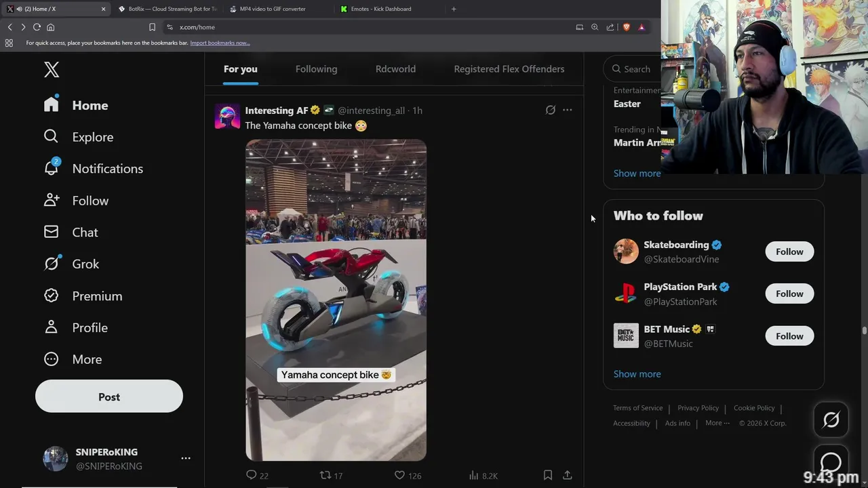This screenshot has height=488, width=868.
Task: Open Interesting AF profile avatar
Action: tap(227, 116)
